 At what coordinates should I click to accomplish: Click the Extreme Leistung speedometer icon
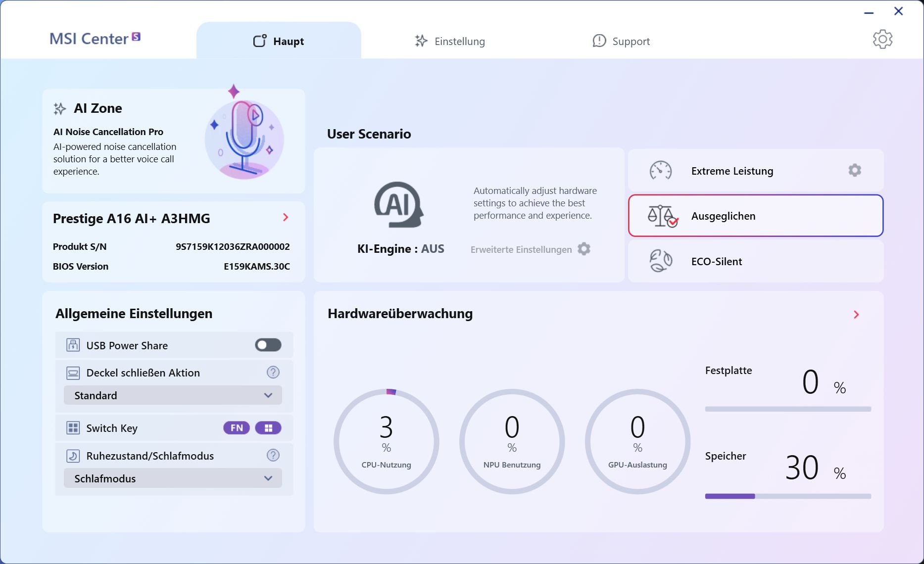[661, 171]
